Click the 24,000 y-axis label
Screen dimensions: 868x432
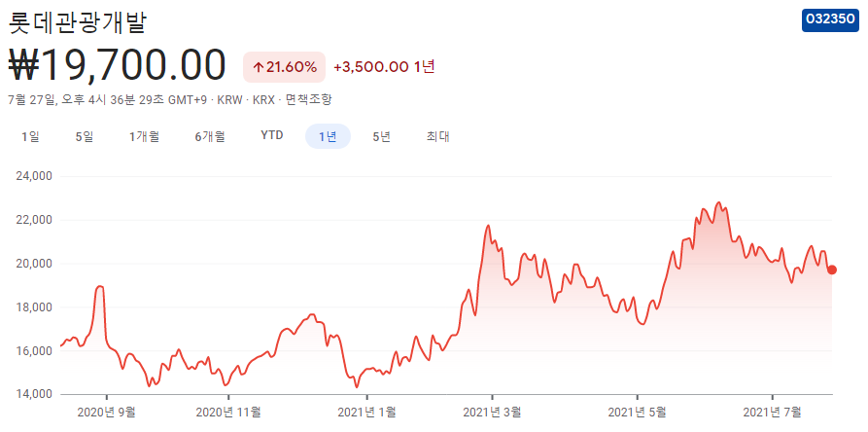pos(35,177)
